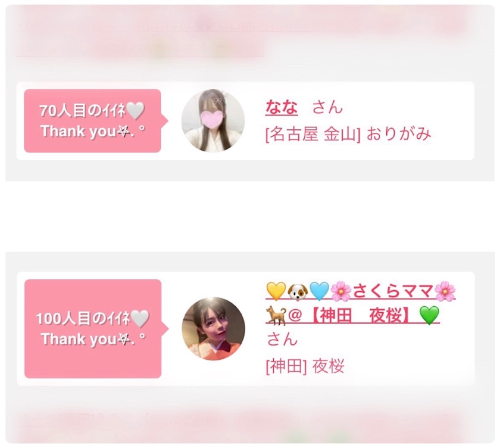The image size is (500, 448).
Task: Click the white heart in 100人目 badge
Action: pyautogui.click(x=140, y=319)
